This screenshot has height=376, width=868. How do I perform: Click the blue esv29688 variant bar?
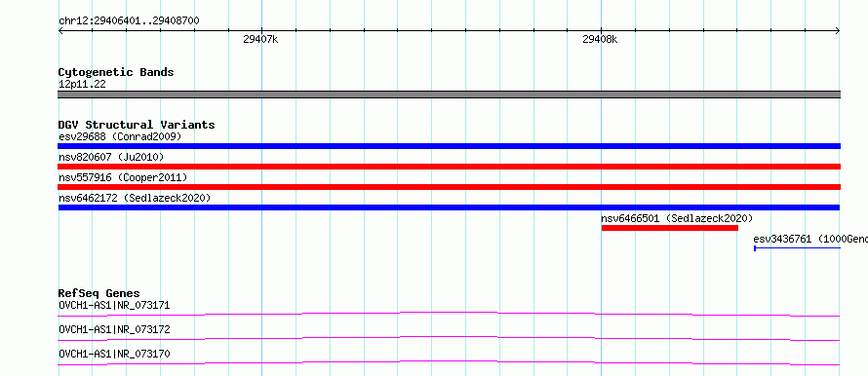449,146
